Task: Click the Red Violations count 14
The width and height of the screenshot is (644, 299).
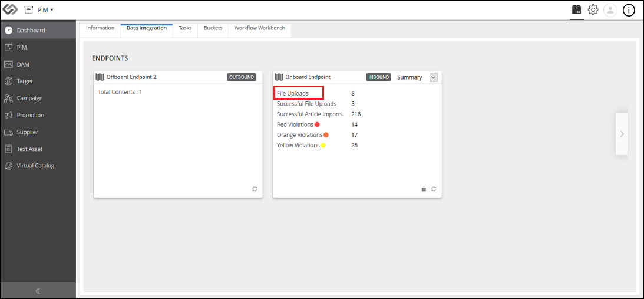Action: (355, 124)
